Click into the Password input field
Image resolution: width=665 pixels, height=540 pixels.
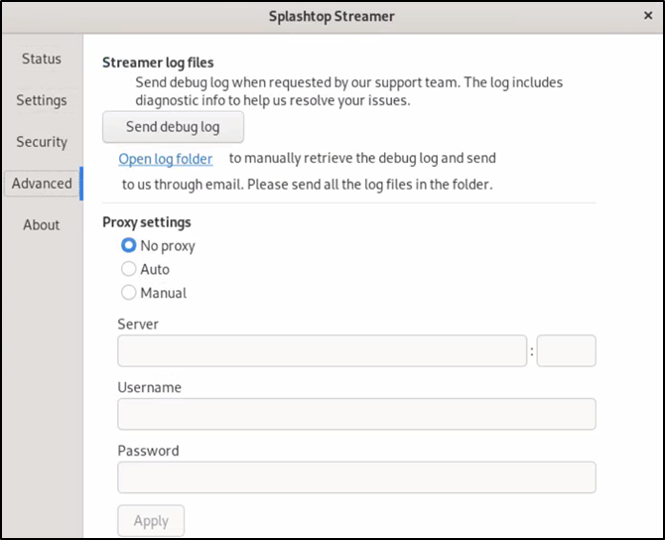click(x=357, y=477)
